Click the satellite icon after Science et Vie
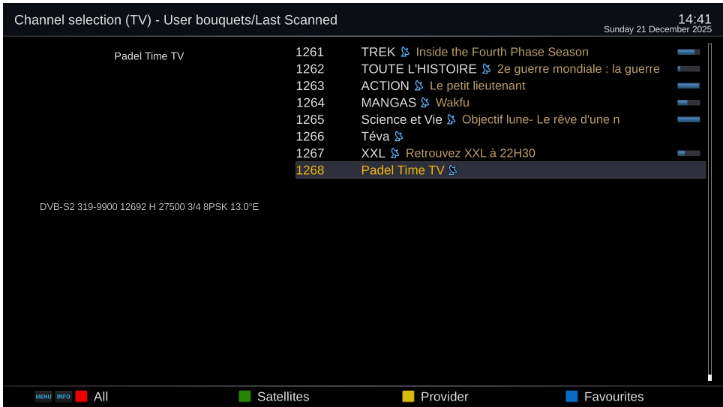This screenshot has width=723, height=407. click(x=451, y=120)
